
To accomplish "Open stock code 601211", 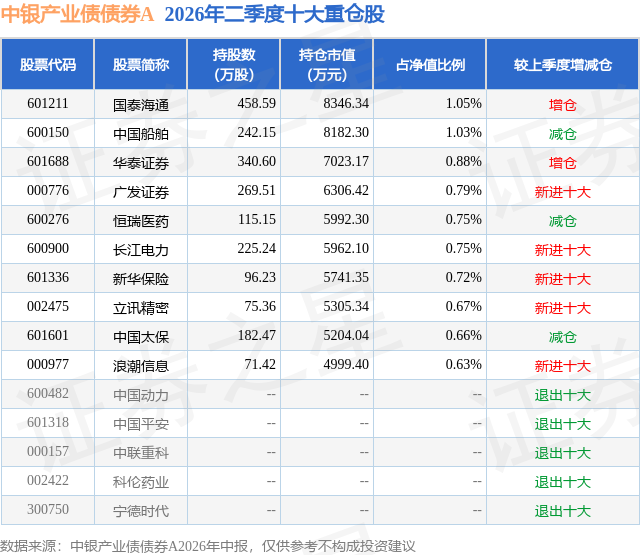I will tap(48, 104).
